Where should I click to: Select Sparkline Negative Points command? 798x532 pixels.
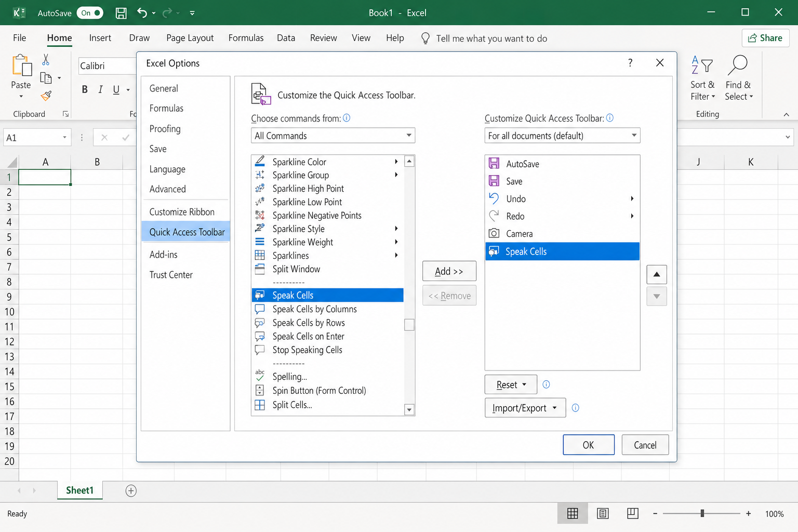coord(327,216)
